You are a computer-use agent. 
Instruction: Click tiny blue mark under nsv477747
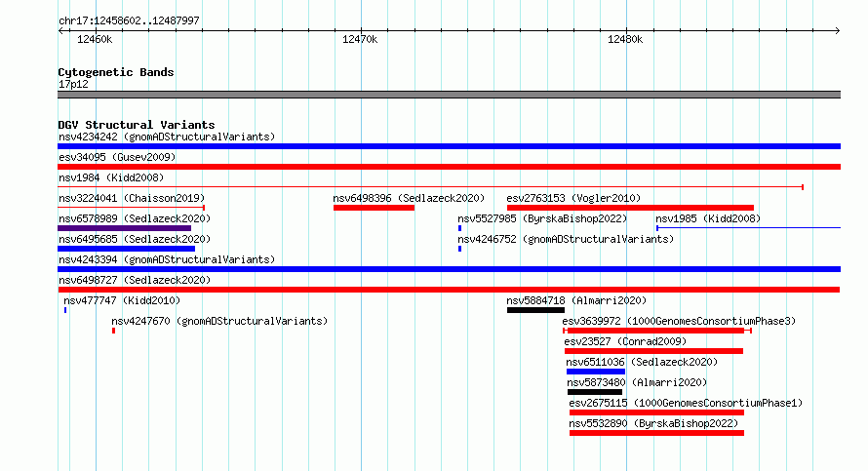(x=65, y=310)
